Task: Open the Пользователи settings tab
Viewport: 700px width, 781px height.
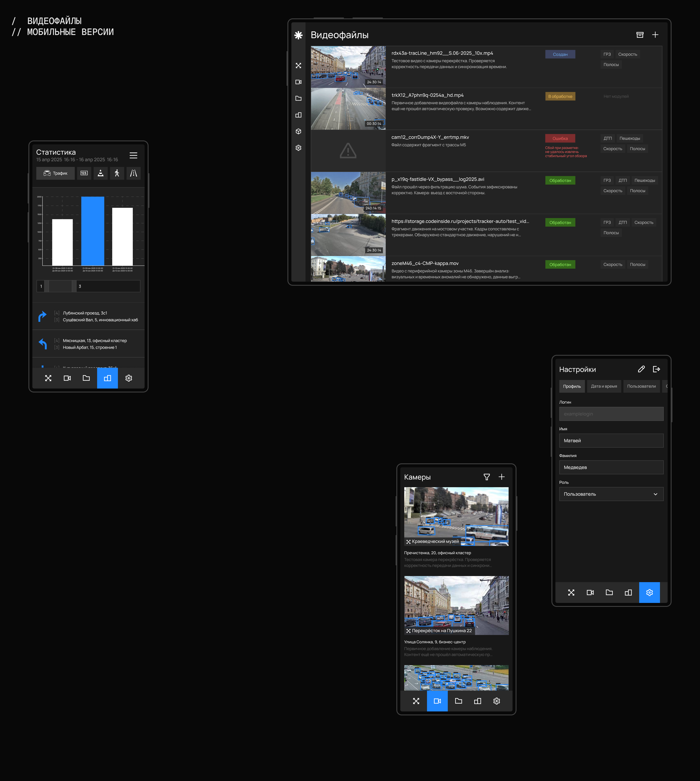Action: tap(641, 386)
